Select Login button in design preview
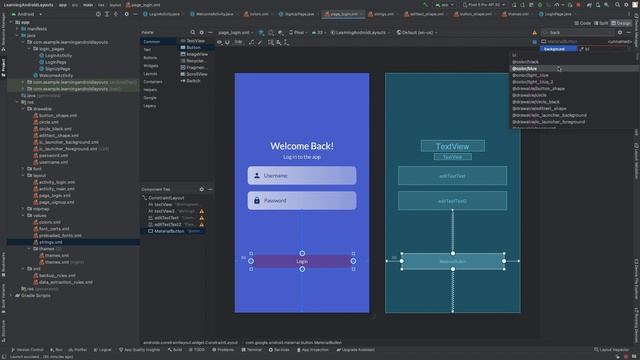The width and height of the screenshot is (640, 360). [x=302, y=261]
